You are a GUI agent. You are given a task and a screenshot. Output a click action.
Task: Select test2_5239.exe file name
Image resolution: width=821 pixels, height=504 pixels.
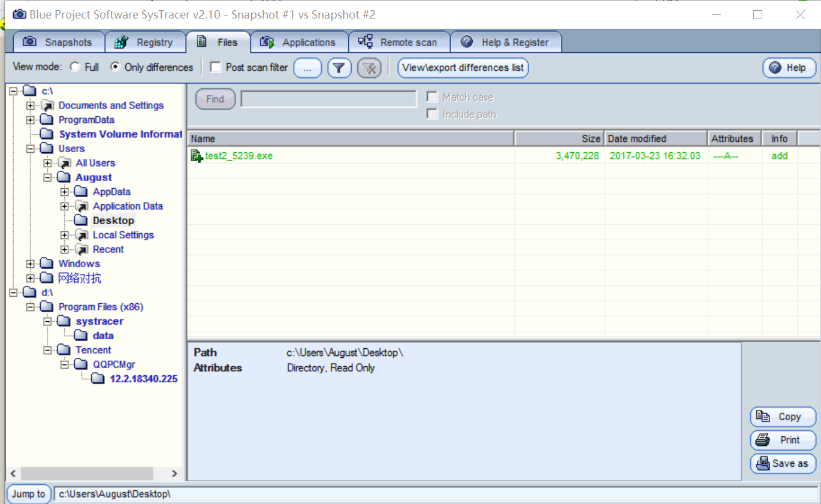pyautogui.click(x=239, y=156)
